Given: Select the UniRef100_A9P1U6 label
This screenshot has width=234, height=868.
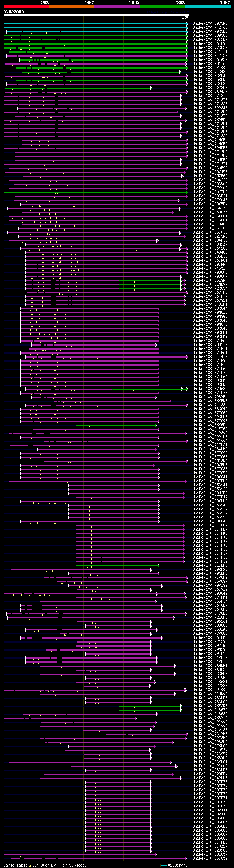Looking at the screenshot, I should pyautogui.click(x=210, y=437).
